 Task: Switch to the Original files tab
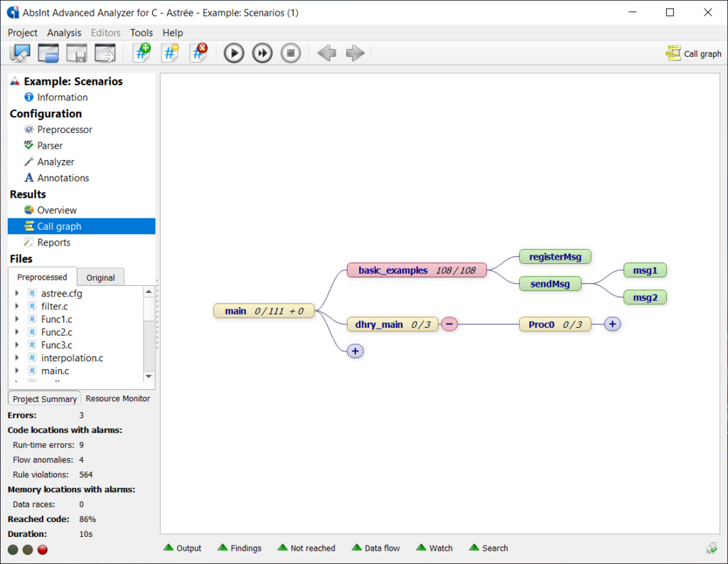coord(100,277)
